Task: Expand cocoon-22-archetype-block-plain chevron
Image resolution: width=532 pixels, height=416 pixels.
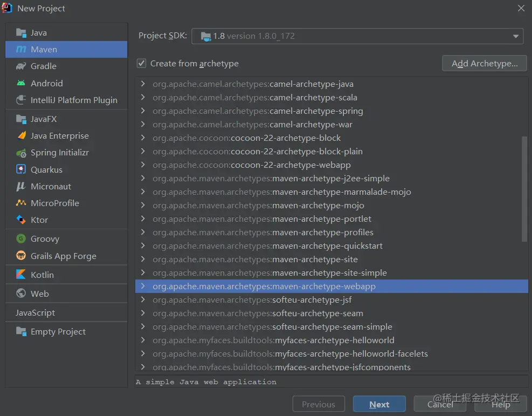Action: [x=143, y=152]
